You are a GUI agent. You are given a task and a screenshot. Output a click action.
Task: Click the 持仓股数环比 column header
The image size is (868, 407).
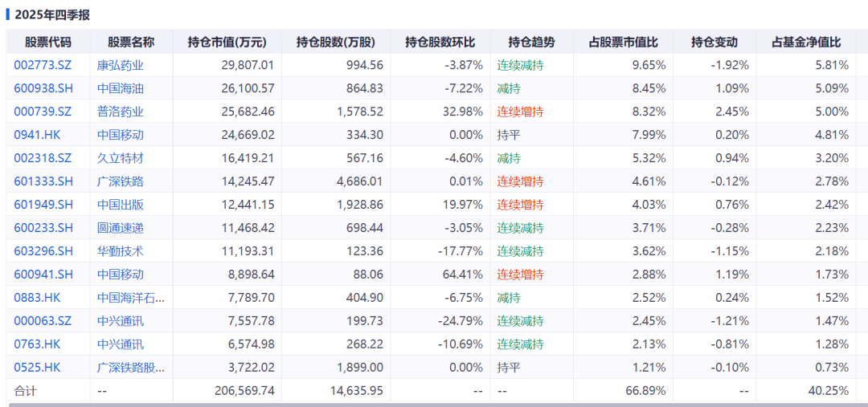pyautogui.click(x=440, y=43)
